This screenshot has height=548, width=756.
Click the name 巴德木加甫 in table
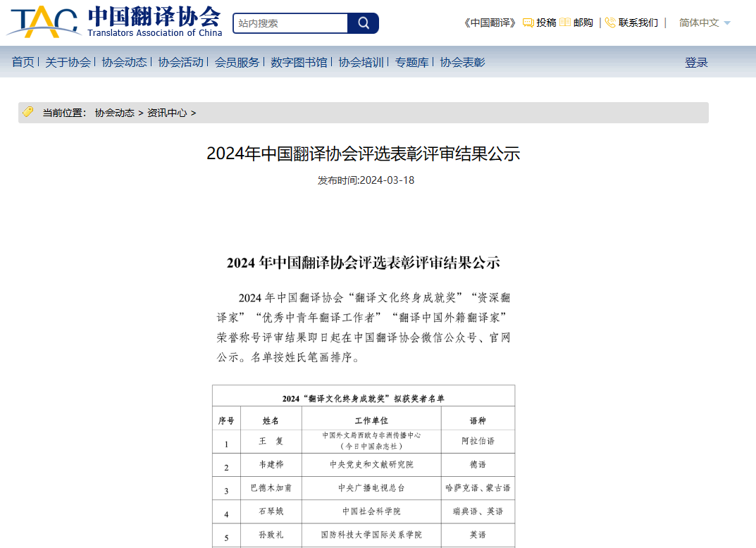tap(271, 487)
